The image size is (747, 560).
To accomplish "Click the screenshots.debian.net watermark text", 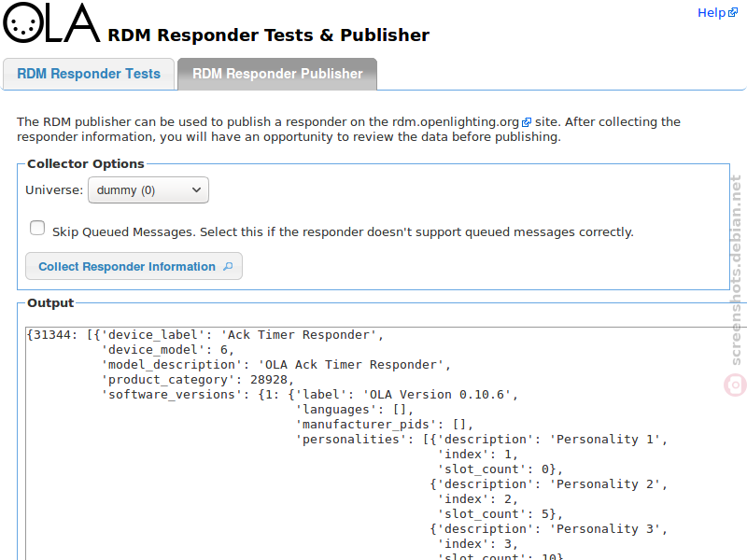I will click(736, 270).
